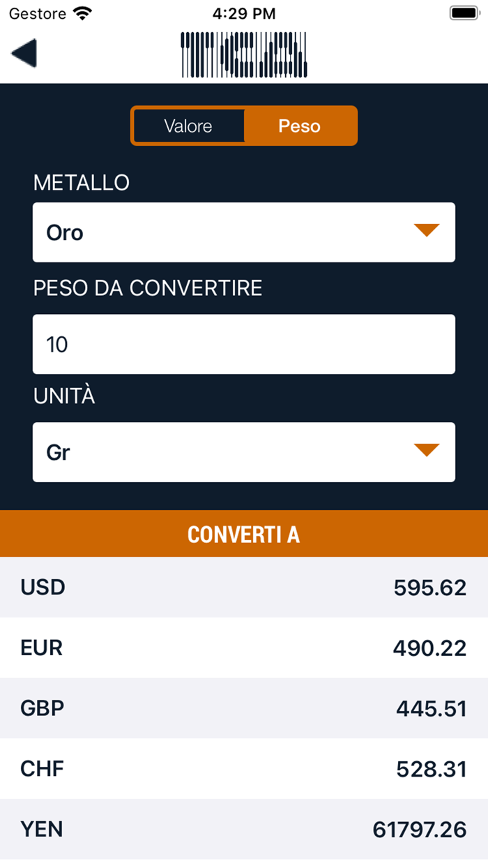
Task: Tap the back arrow icon
Action: point(24,54)
